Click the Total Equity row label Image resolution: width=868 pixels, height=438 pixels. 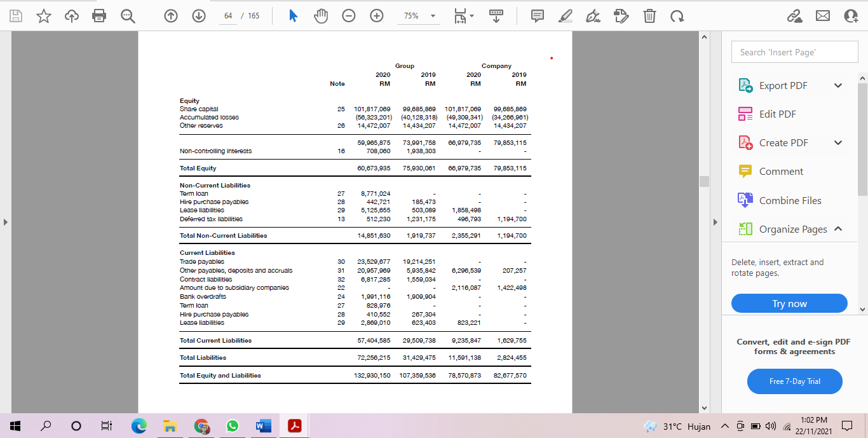point(198,168)
